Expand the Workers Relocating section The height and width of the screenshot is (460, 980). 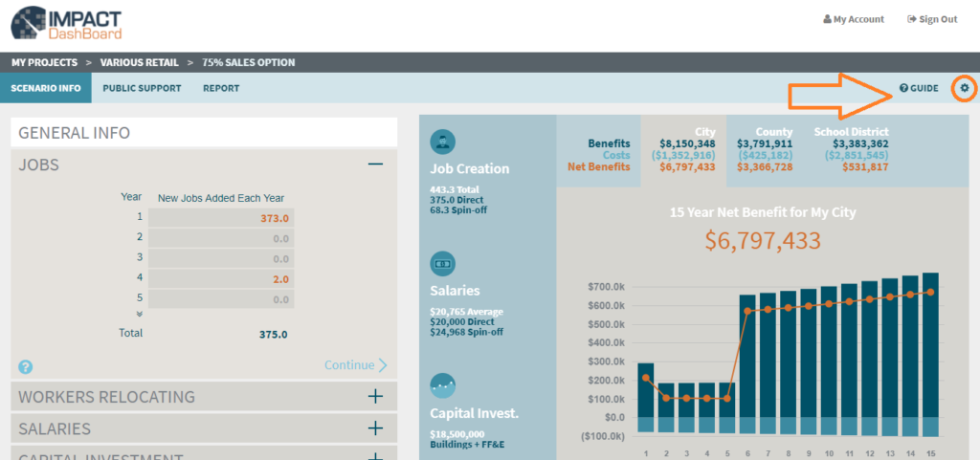coord(375,396)
